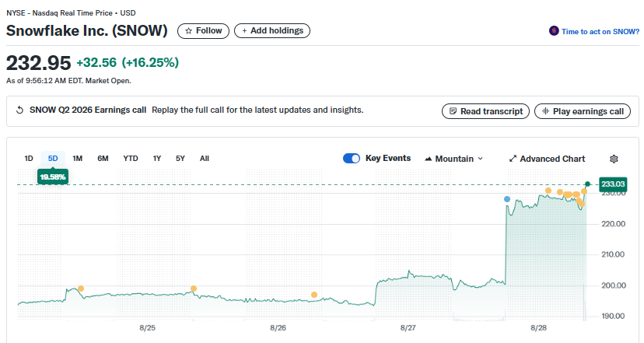Click the (+16.25%) percent change

(x=150, y=62)
